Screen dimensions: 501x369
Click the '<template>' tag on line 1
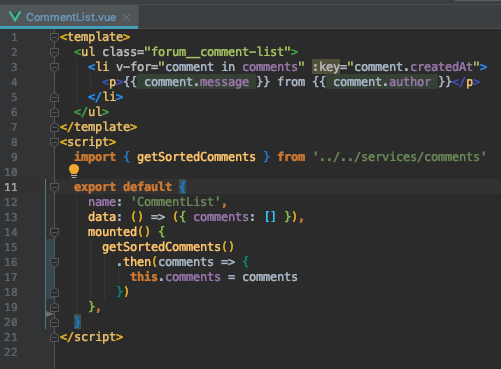[95, 37]
